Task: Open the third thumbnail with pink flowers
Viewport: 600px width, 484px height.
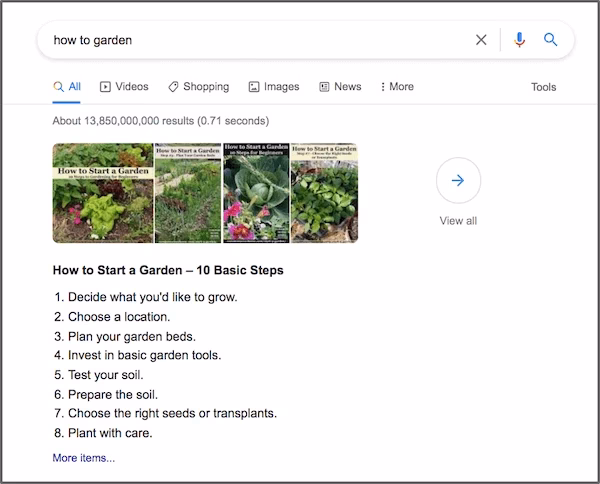Action: pos(256,193)
